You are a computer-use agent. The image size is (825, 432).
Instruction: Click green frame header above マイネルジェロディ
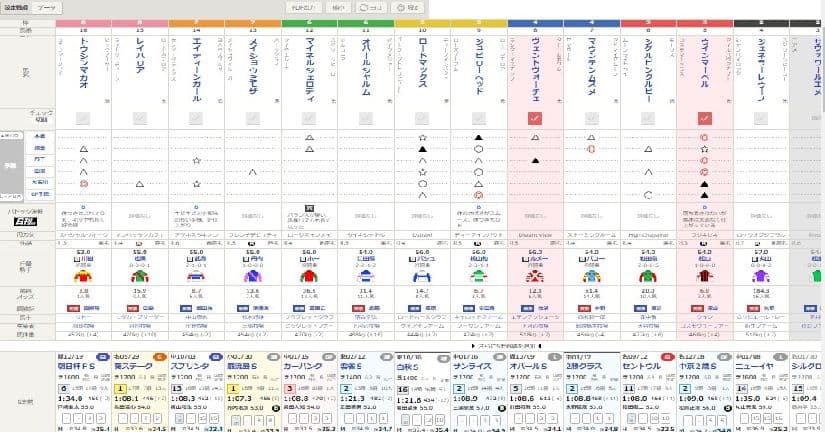pyautogui.click(x=309, y=23)
